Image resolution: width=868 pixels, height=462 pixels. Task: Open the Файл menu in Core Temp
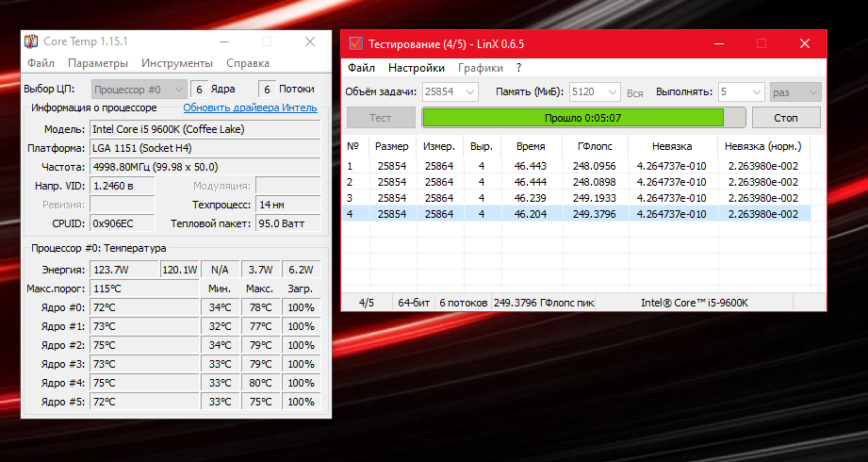41,63
